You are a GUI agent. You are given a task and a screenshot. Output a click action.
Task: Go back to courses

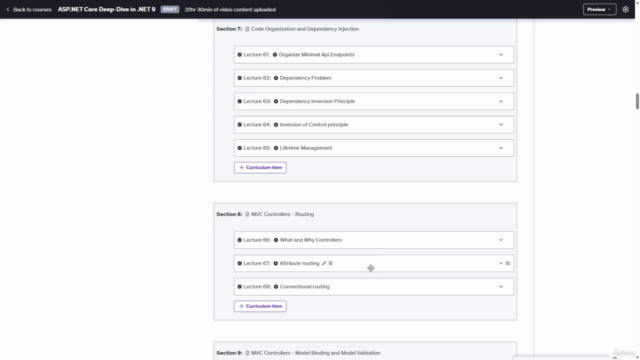[x=29, y=9]
